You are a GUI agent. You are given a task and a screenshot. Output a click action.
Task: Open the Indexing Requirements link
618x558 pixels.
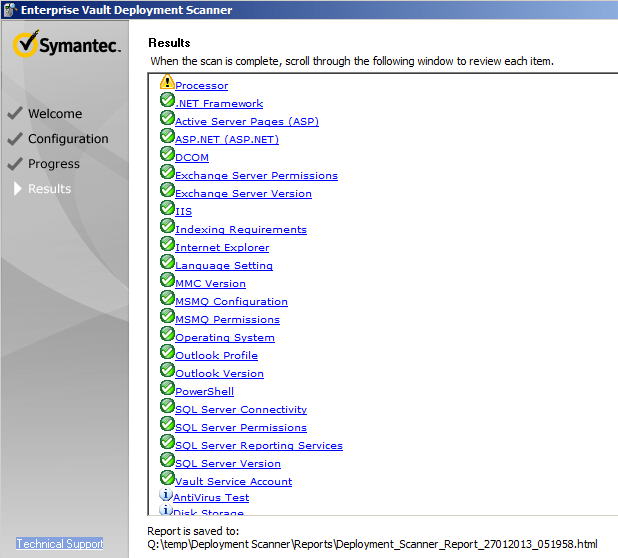click(x=241, y=230)
